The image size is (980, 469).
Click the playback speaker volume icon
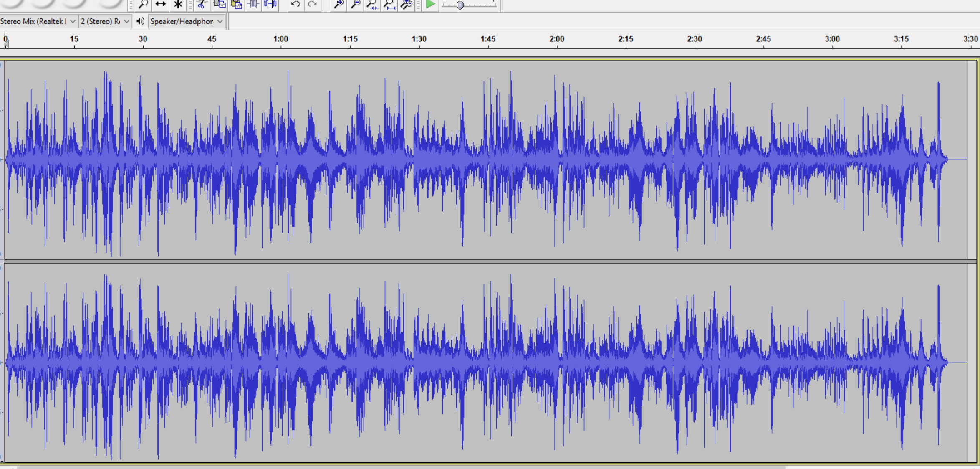140,21
